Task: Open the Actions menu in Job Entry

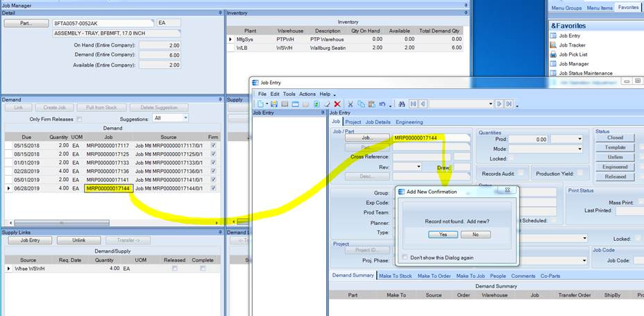Action: [307, 94]
